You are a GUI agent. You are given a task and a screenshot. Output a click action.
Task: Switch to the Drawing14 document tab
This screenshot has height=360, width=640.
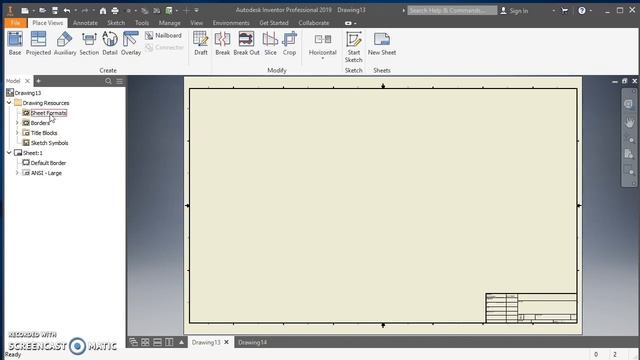coord(252,342)
